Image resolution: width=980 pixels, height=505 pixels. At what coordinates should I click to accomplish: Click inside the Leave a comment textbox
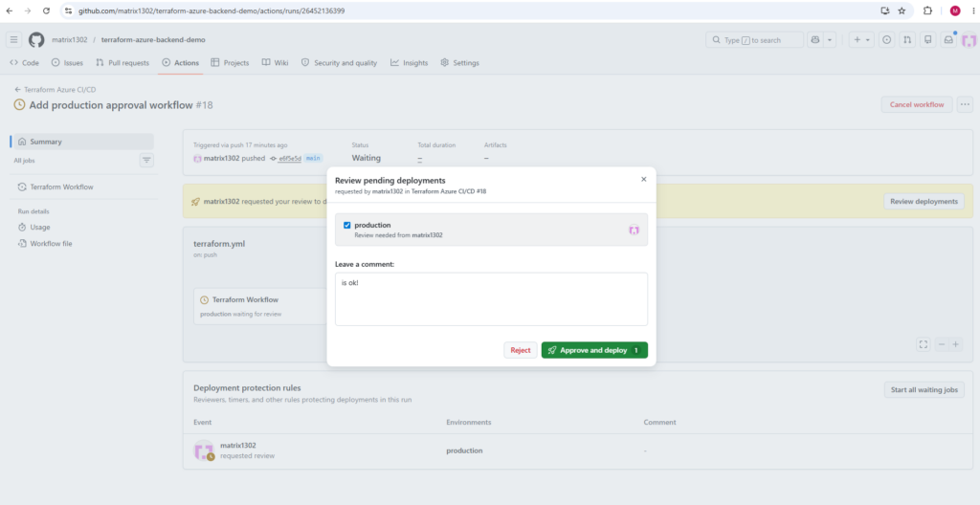491,298
